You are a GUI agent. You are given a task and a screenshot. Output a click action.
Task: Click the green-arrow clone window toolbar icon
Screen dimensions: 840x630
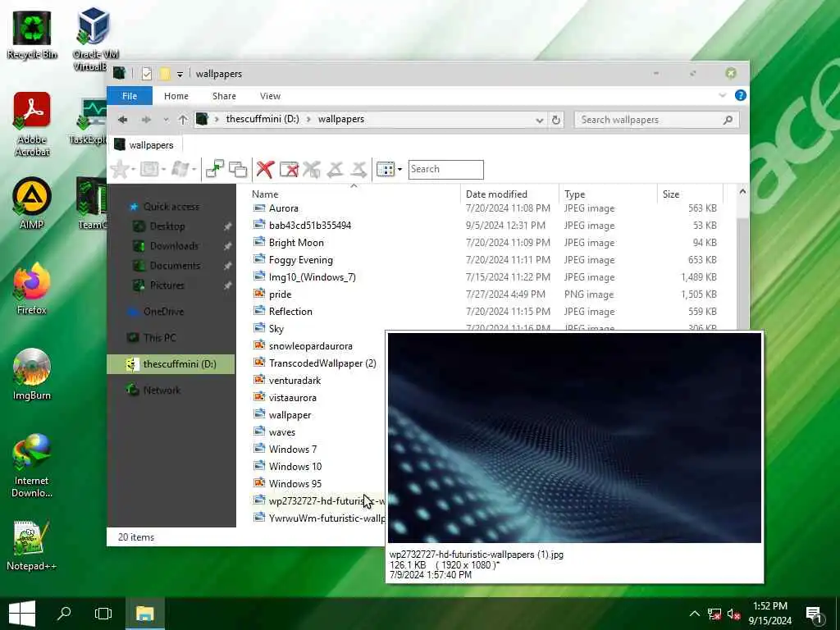215,169
